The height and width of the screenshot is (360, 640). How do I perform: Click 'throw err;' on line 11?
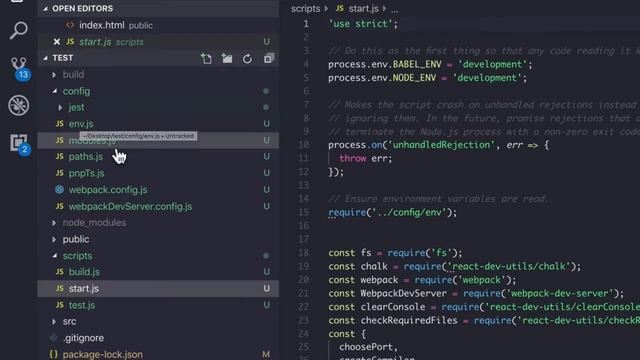pyautogui.click(x=365, y=158)
